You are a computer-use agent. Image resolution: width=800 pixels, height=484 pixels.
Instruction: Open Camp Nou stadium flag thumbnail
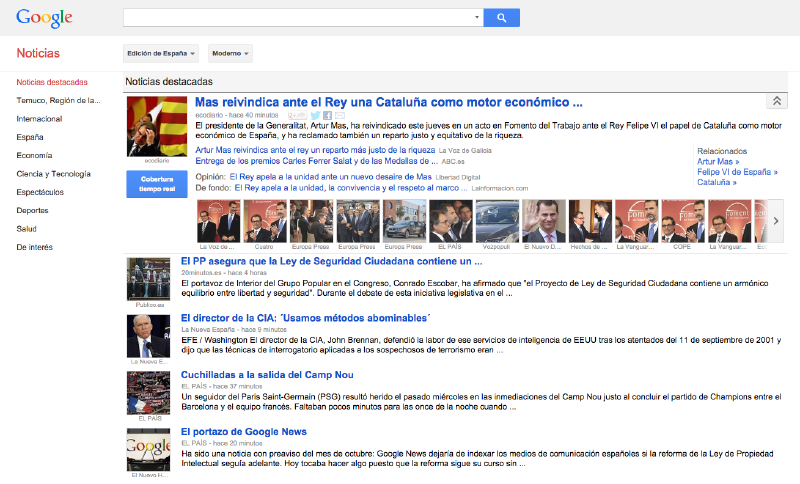pos(148,393)
